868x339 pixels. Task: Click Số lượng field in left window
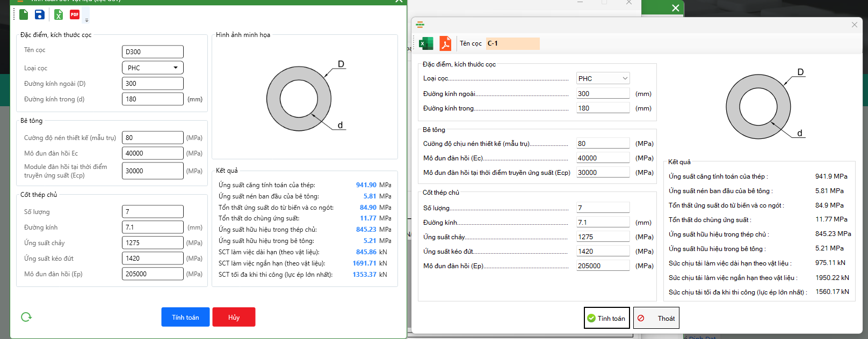click(x=153, y=211)
